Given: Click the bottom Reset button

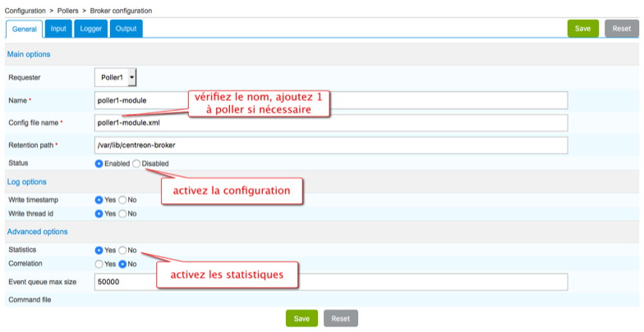Looking at the screenshot, I should coord(340,318).
